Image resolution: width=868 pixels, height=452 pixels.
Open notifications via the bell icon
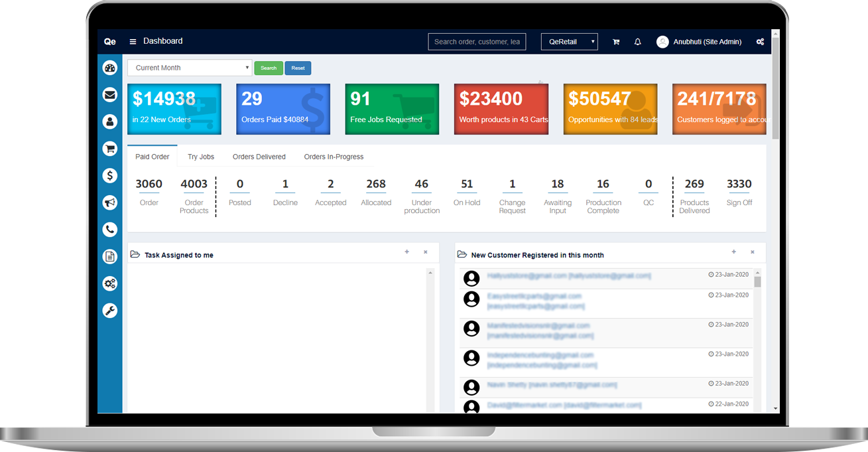pos(637,41)
